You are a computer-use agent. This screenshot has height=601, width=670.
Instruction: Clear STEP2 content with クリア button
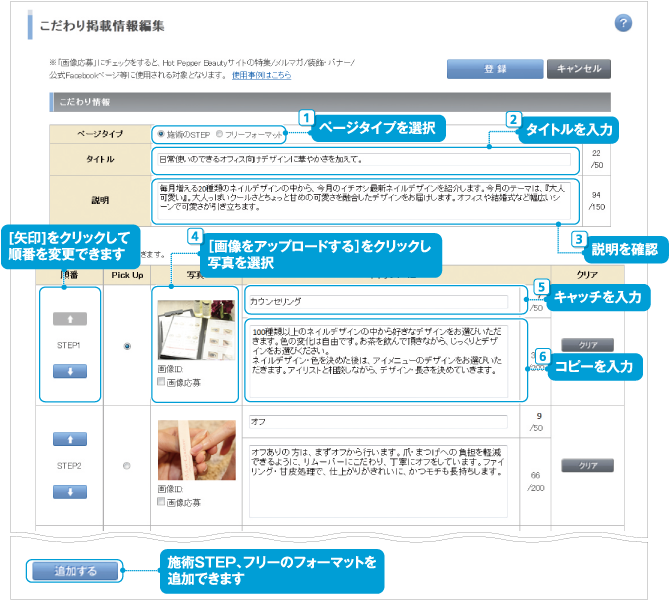(x=586, y=466)
